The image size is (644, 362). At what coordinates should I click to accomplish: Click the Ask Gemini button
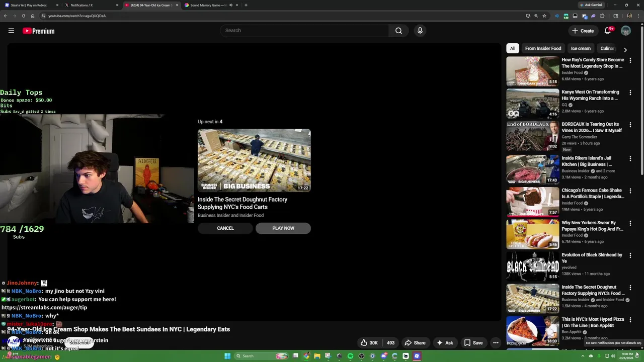(591, 5)
